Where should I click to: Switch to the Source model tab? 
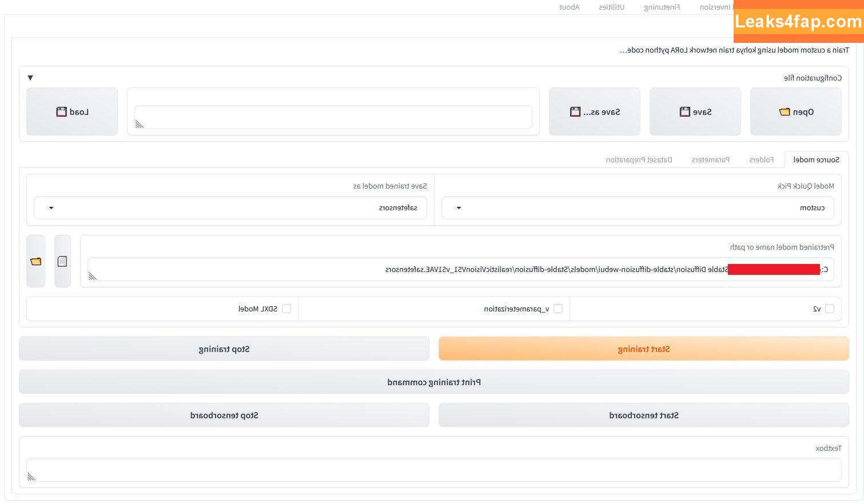pos(816,159)
